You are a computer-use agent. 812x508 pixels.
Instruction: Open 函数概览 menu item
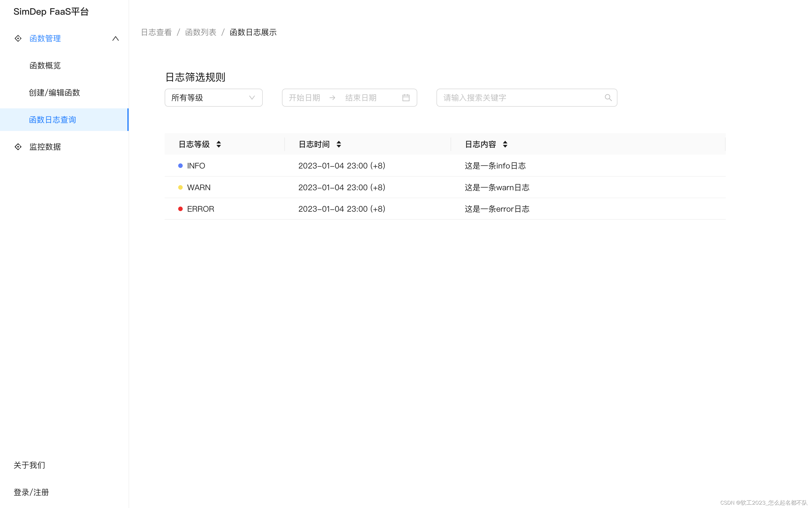click(x=45, y=65)
